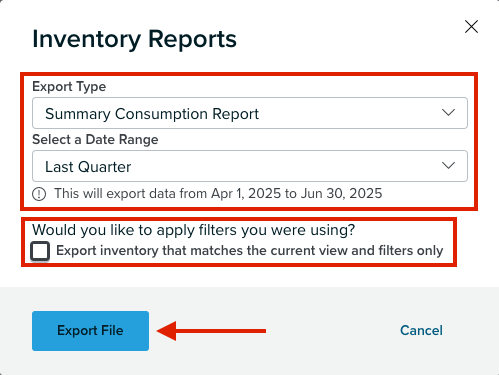This screenshot has height=375, width=499.
Task: Click the Inventory Reports heading
Action: click(134, 39)
